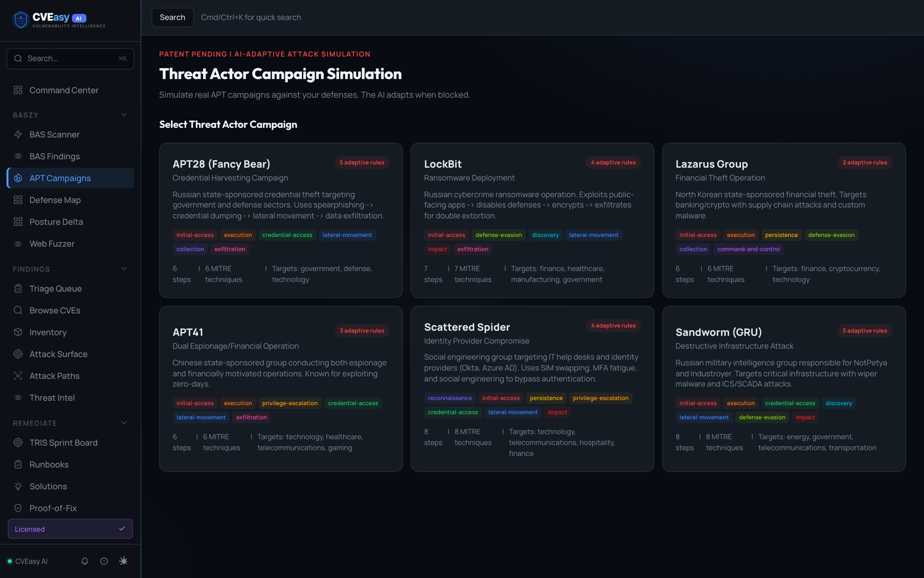Click the Triage Queue clipboard icon
Image resolution: width=924 pixels, height=578 pixels.
18,288
